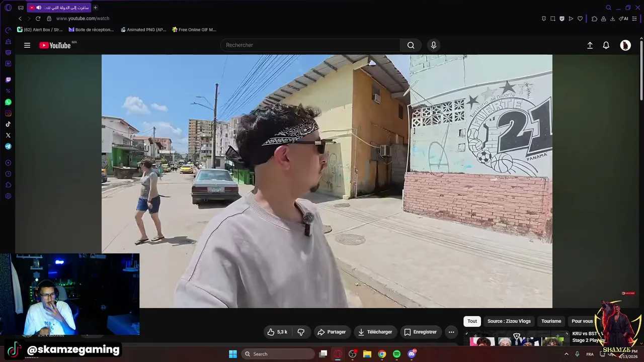This screenshot has height=362, width=644.
Task: Show hidden system tray icons
Action: coord(567,354)
